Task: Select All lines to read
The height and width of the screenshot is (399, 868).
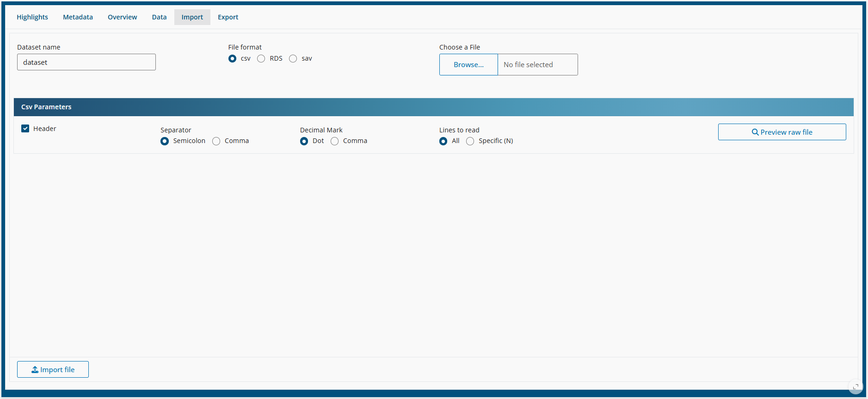Action: click(443, 141)
